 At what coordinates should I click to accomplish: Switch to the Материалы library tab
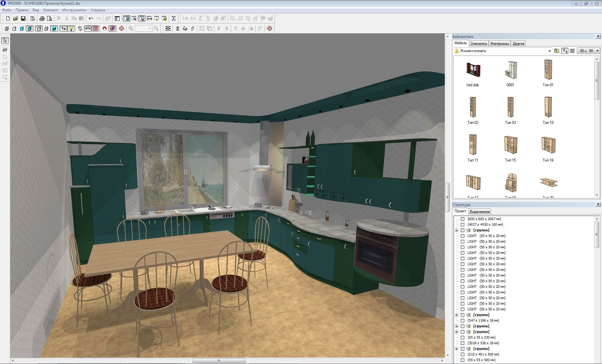499,44
